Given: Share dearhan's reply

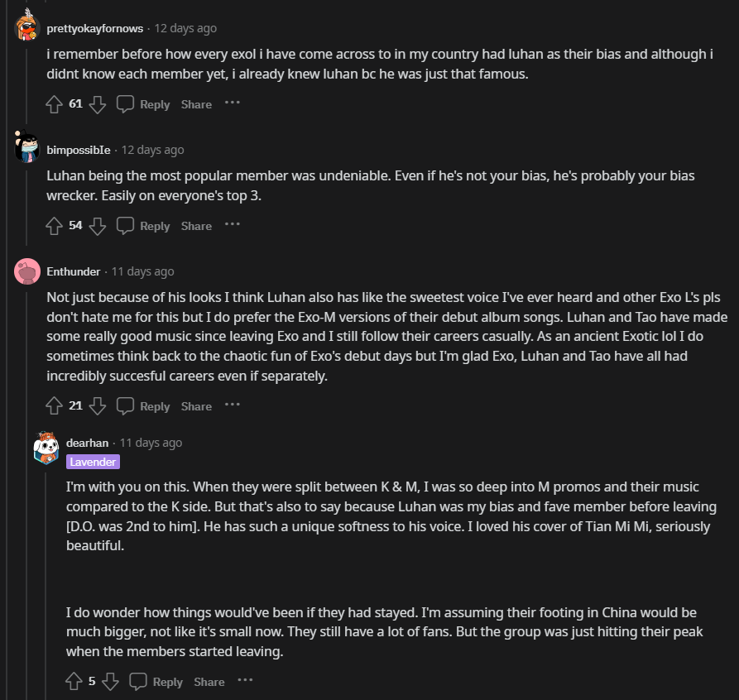Looking at the screenshot, I should 209,682.
